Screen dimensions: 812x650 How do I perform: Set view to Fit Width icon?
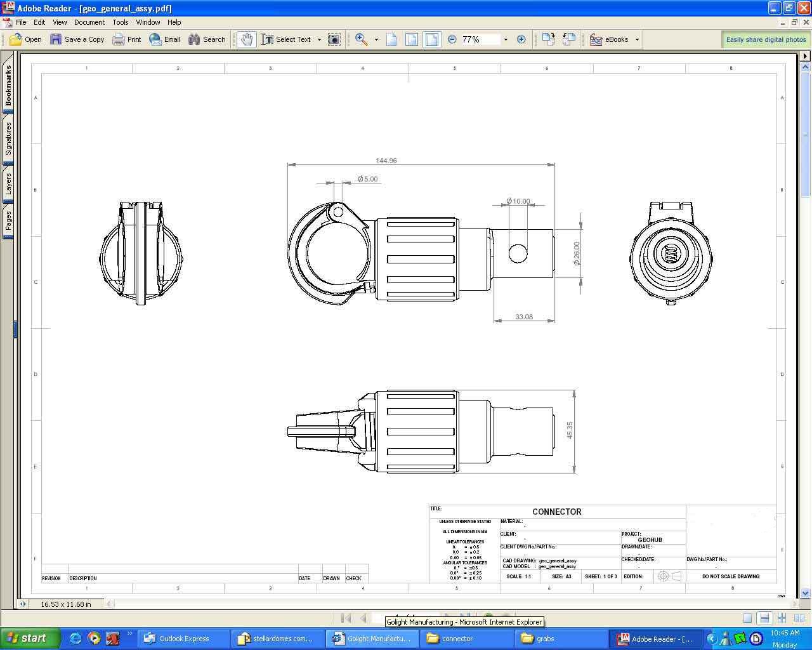tap(432, 39)
